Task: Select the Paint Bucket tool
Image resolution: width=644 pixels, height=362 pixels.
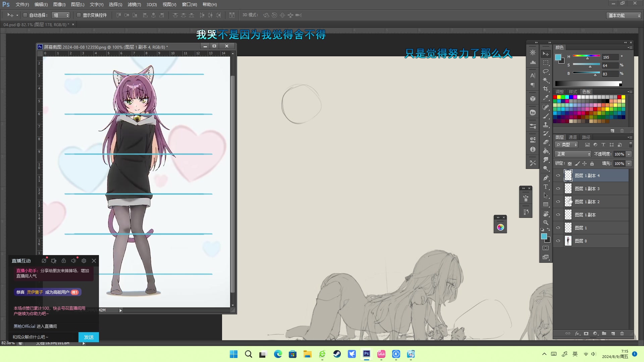Action: coord(546,151)
